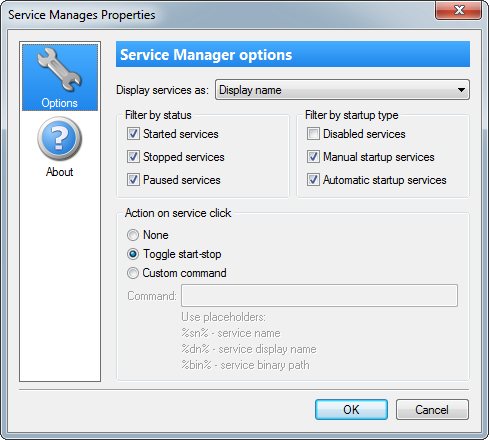Click the dropdown arrow beside Display name
The height and width of the screenshot is (440, 489).
tap(461, 90)
